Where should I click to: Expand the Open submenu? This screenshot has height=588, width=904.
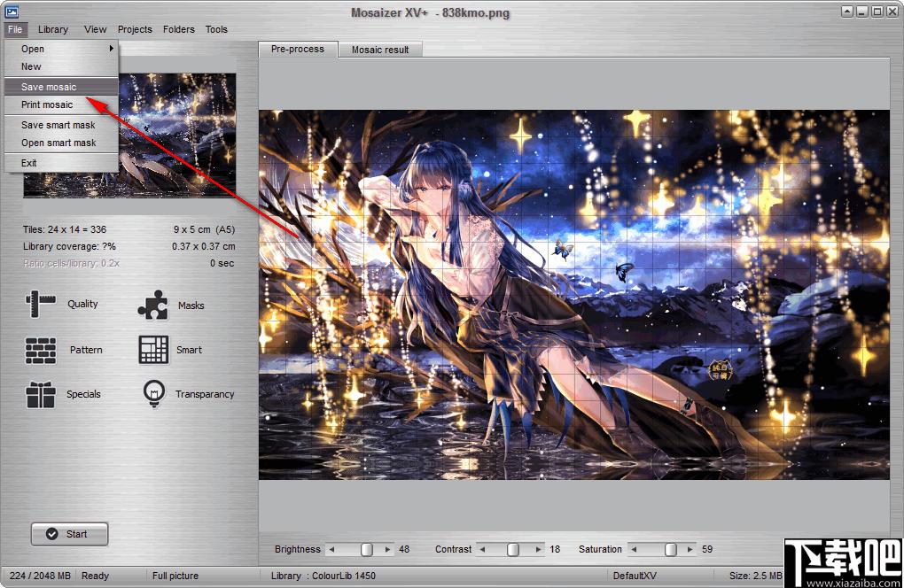tap(61, 49)
